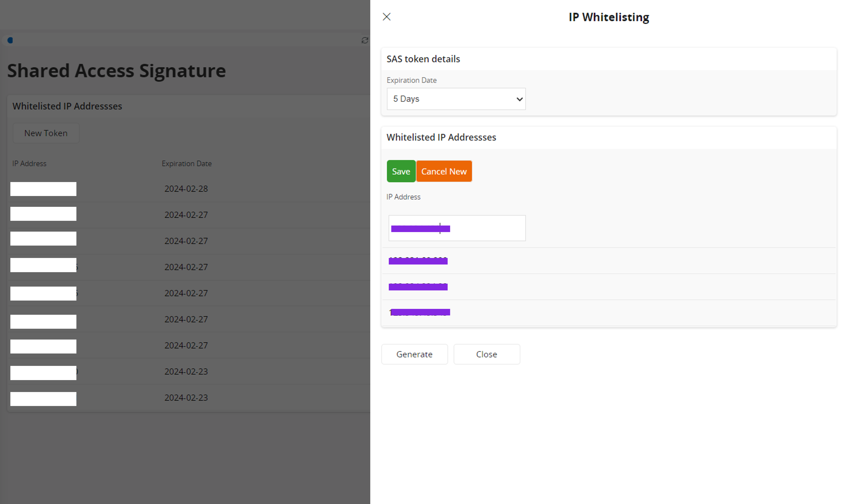Click the last table row dated 2024-02-23

(186, 398)
